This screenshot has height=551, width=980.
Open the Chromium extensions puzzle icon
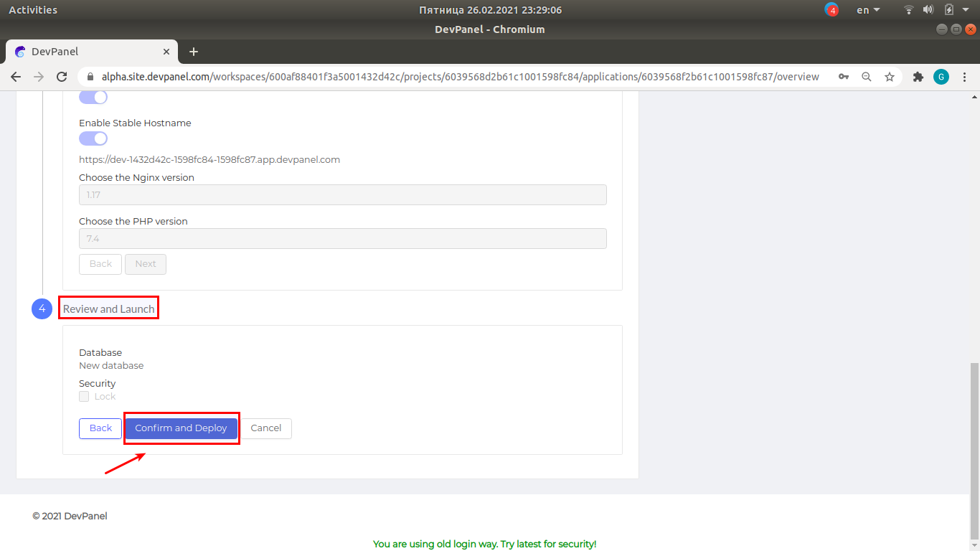(x=918, y=76)
